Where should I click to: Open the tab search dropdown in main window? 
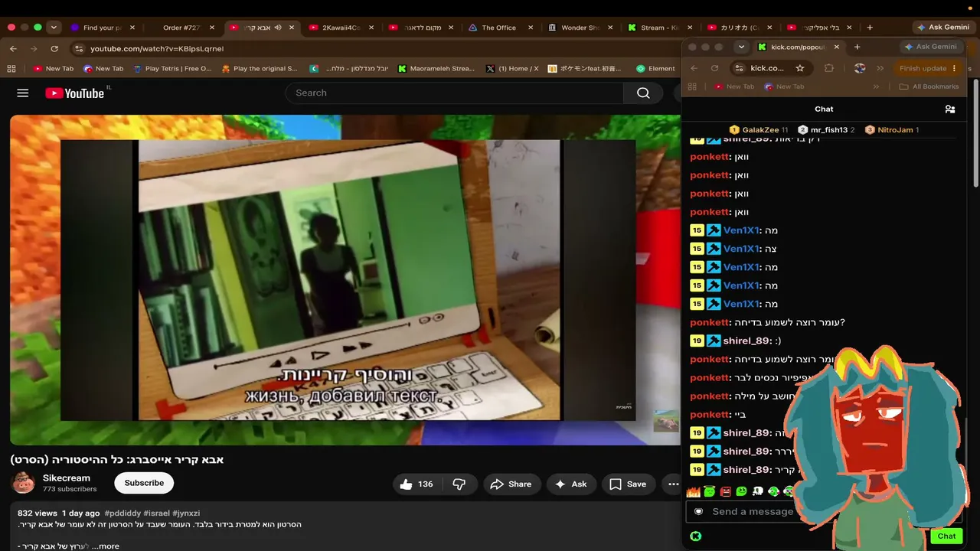tap(54, 28)
